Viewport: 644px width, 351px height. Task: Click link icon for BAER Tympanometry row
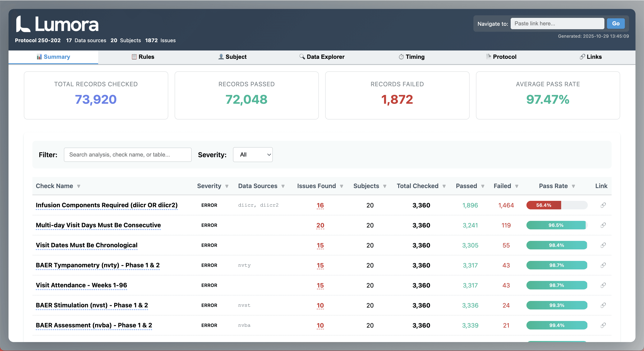coord(603,265)
